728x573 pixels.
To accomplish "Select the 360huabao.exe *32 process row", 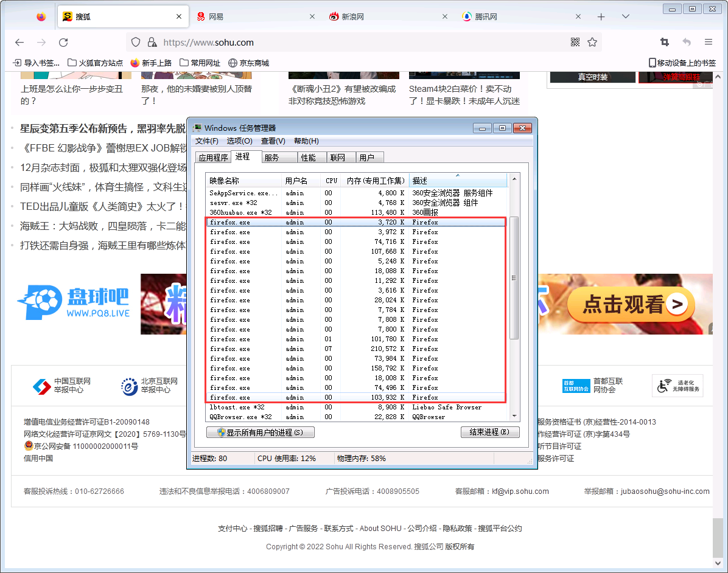I will point(357,212).
